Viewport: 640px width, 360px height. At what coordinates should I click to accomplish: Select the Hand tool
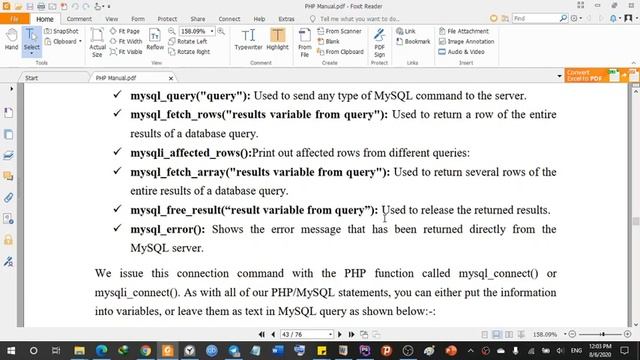(x=11, y=40)
